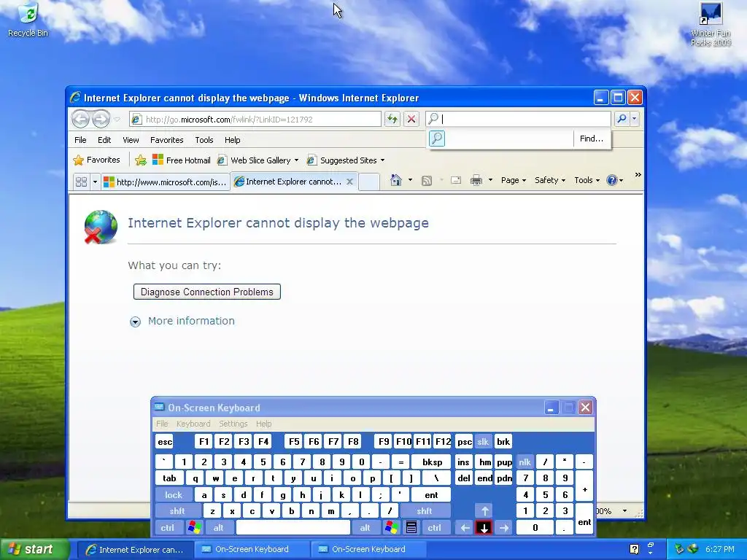Click the spacebar key on keyboard
The image size is (747, 560).
pos(293,528)
